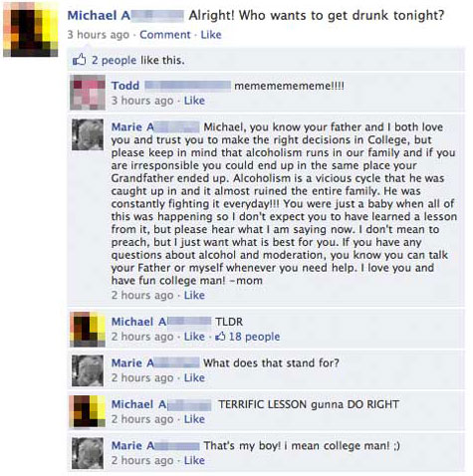This screenshot has width=473, height=476.
Task: Open Todd's pixelated pink avatar
Action: [x=88, y=93]
